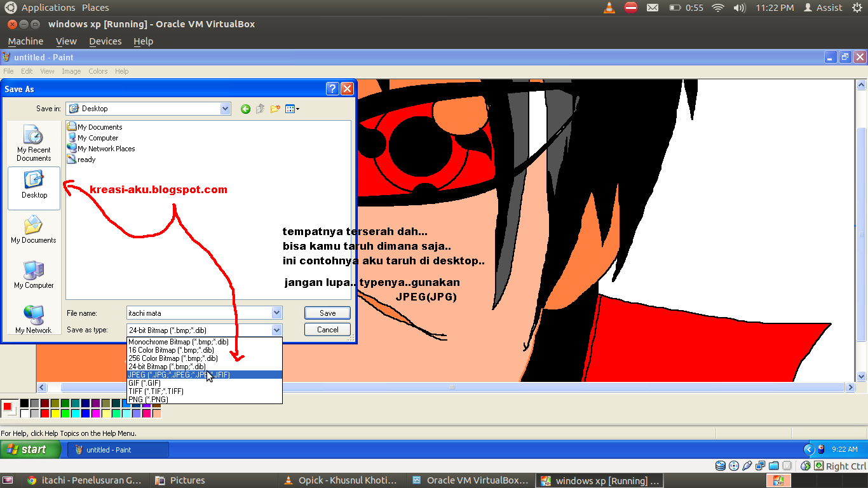Pick the black color swatch

coord(24,403)
